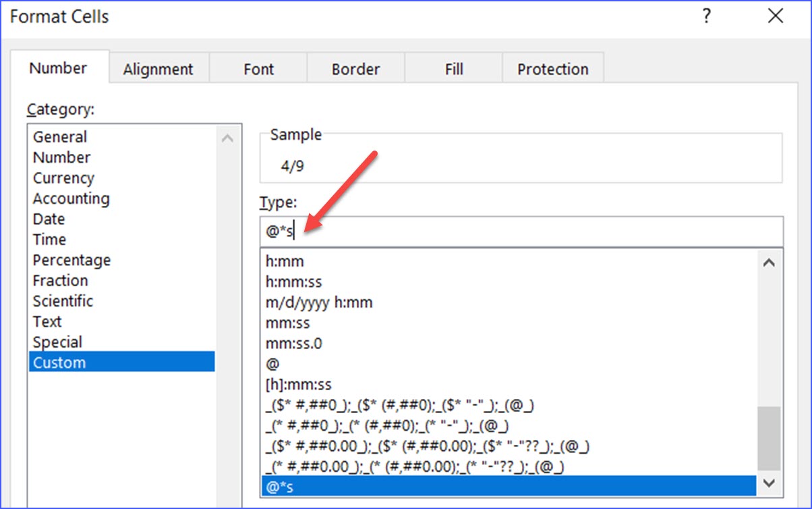
Task: Select the Date category
Action: pos(48,219)
